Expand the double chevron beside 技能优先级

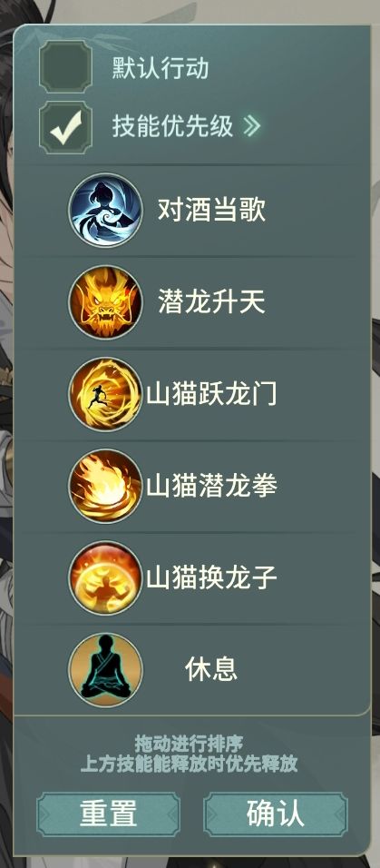pos(252,127)
